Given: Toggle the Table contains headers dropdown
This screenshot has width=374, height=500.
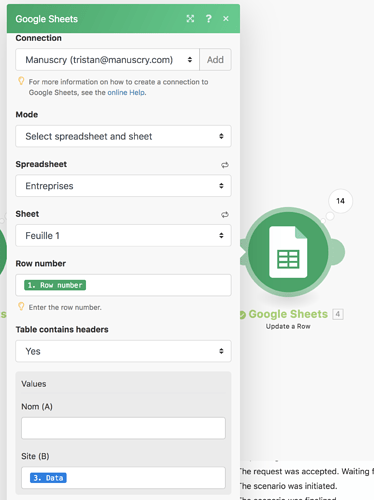Looking at the screenshot, I should point(123,351).
